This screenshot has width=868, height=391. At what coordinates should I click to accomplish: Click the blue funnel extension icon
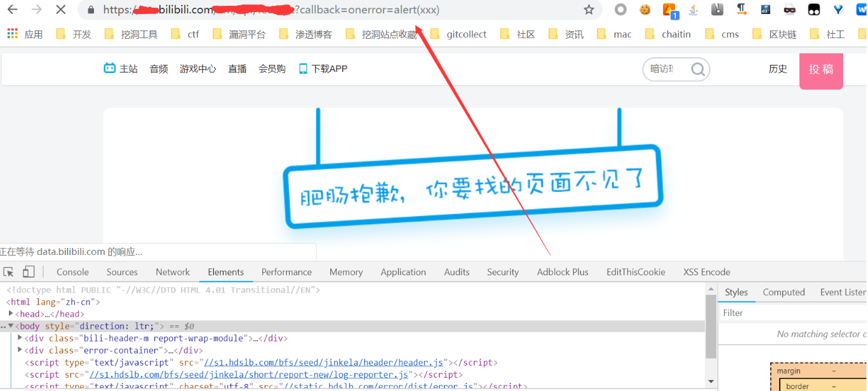pyautogui.click(x=838, y=10)
